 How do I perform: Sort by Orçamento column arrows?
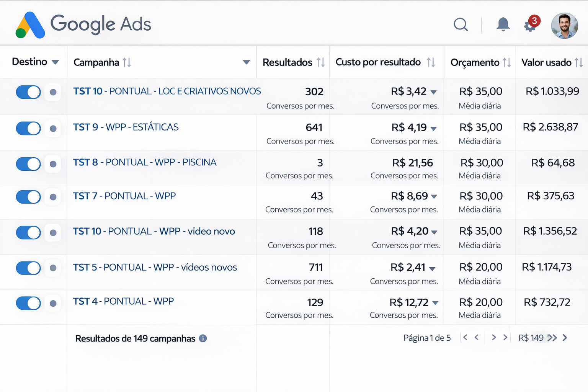pyautogui.click(x=507, y=62)
